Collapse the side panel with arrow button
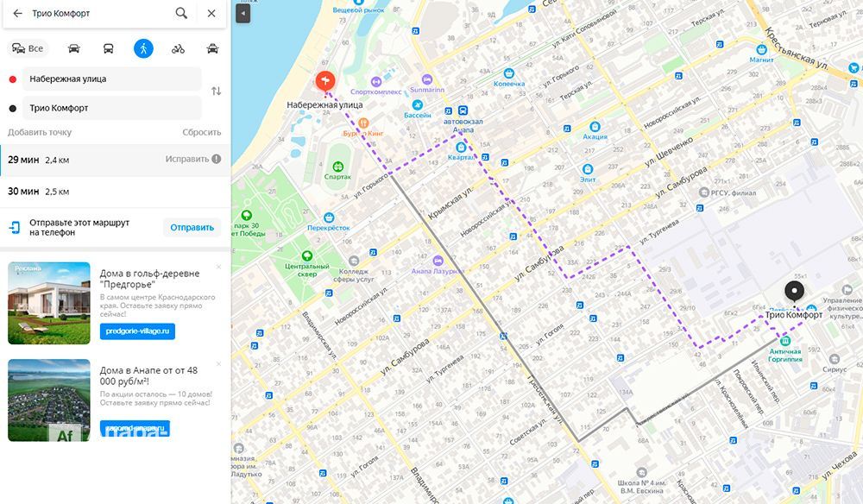Screen dimensions: 863x504 [243, 13]
